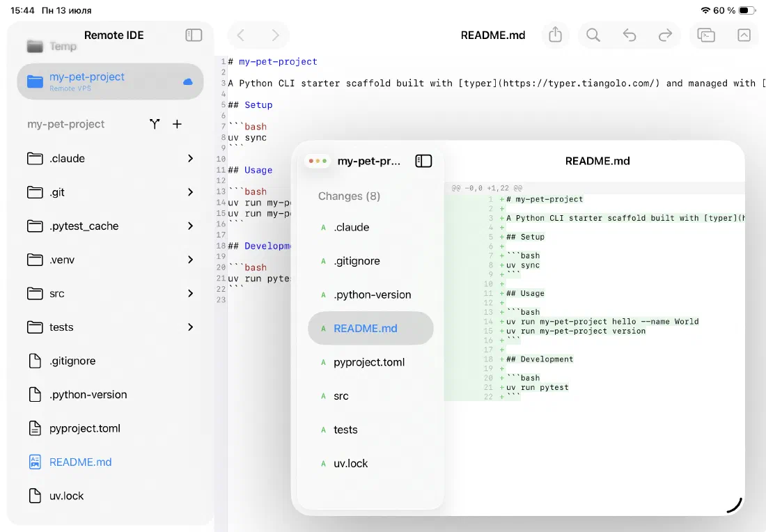Select tests in the Changes list
Viewport: 766px width, 532px height.
click(x=370, y=430)
